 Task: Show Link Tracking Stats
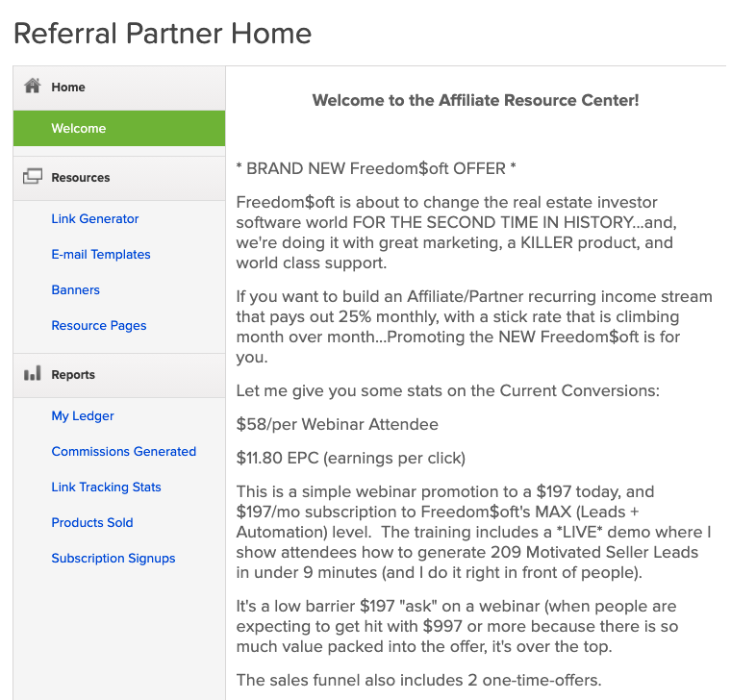107,487
